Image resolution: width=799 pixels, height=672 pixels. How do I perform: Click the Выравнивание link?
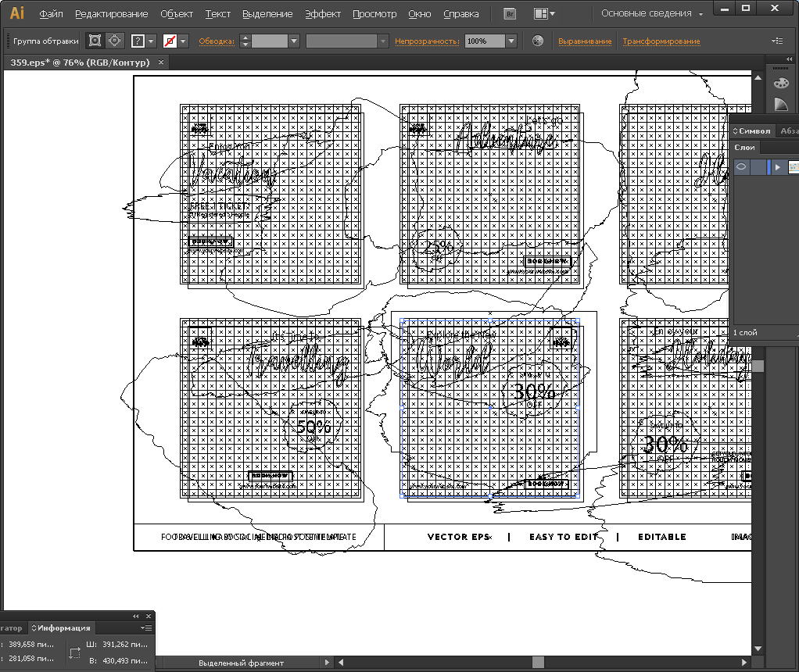coord(585,41)
